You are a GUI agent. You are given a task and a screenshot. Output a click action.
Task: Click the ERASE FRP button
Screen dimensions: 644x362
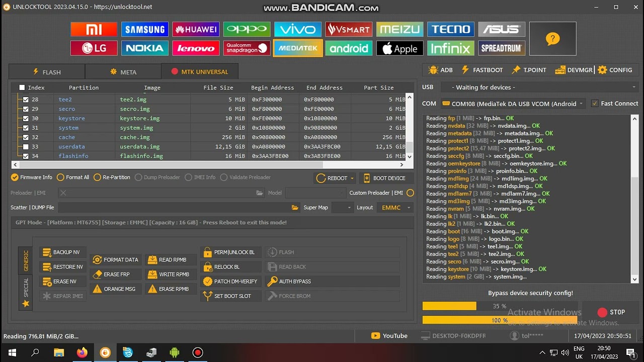pyautogui.click(x=117, y=275)
